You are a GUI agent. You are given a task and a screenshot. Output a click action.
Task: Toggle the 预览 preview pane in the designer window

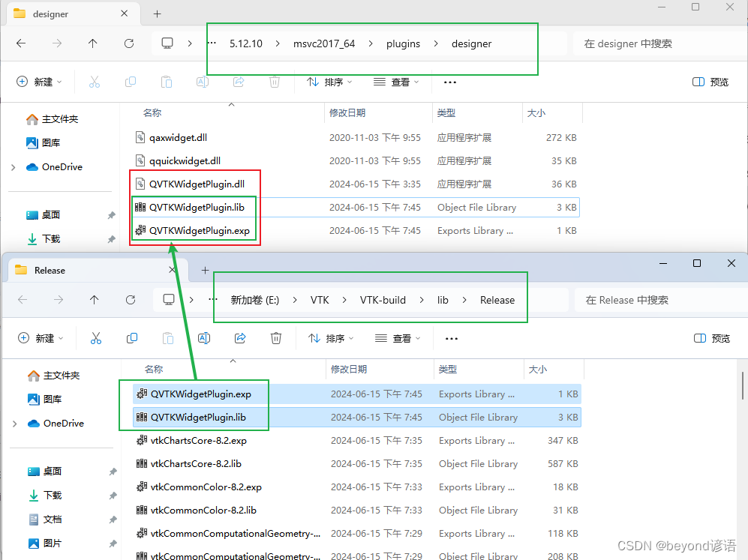[710, 82]
